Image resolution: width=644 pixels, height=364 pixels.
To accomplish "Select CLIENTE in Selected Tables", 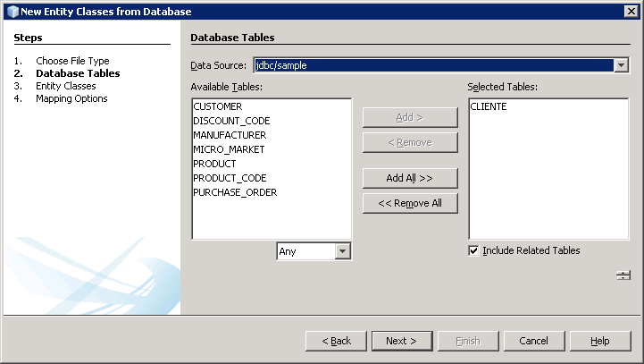I will tap(489, 106).
